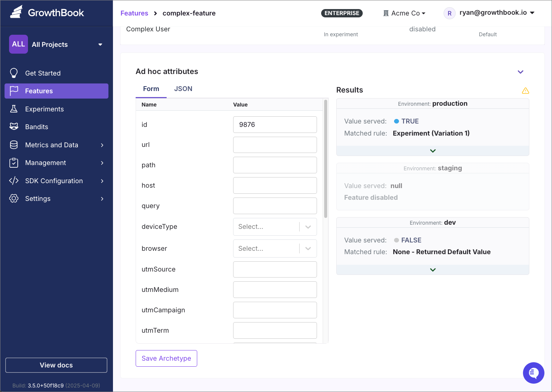Open the deviceType select dropdown
The width and height of the screenshot is (552, 392).
tap(275, 227)
